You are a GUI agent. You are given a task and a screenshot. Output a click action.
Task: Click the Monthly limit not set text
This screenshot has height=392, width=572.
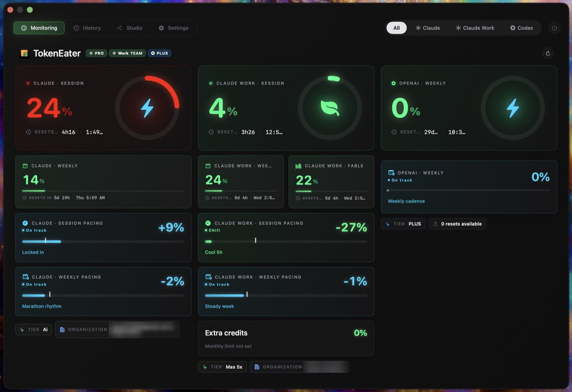point(228,346)
